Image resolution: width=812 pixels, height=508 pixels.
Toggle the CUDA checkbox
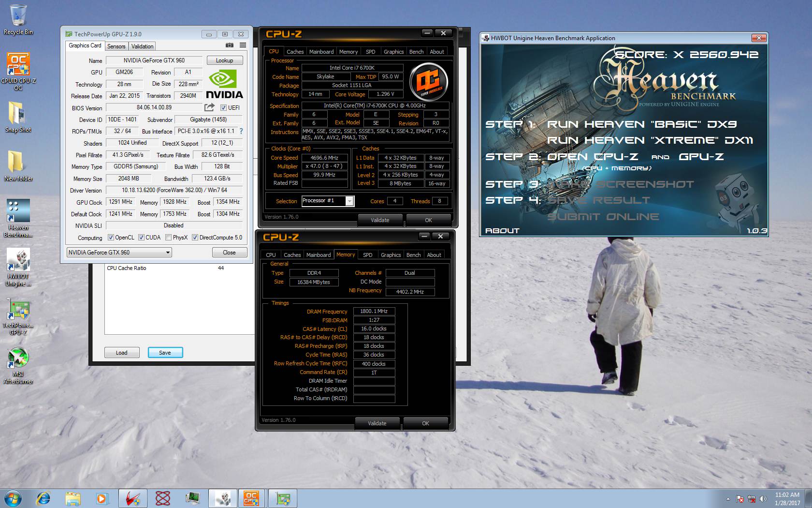pos(141,238)
